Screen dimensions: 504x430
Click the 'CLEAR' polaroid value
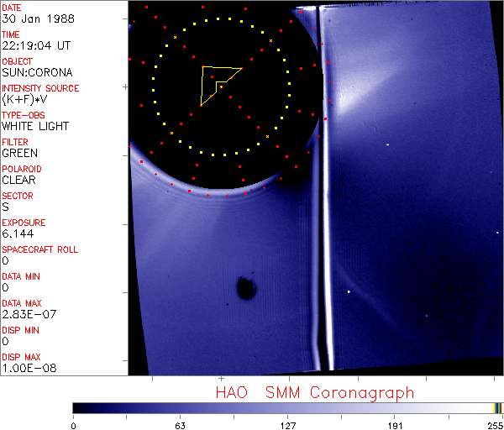(19, 181)
